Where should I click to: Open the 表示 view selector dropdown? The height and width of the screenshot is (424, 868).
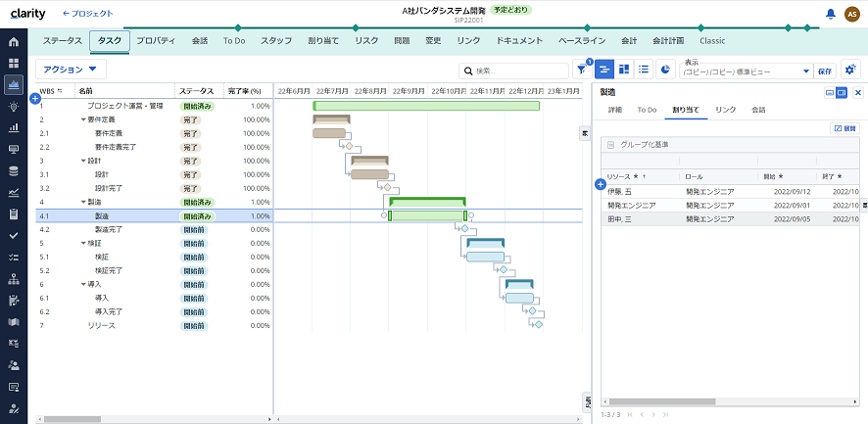click(747, 71)
